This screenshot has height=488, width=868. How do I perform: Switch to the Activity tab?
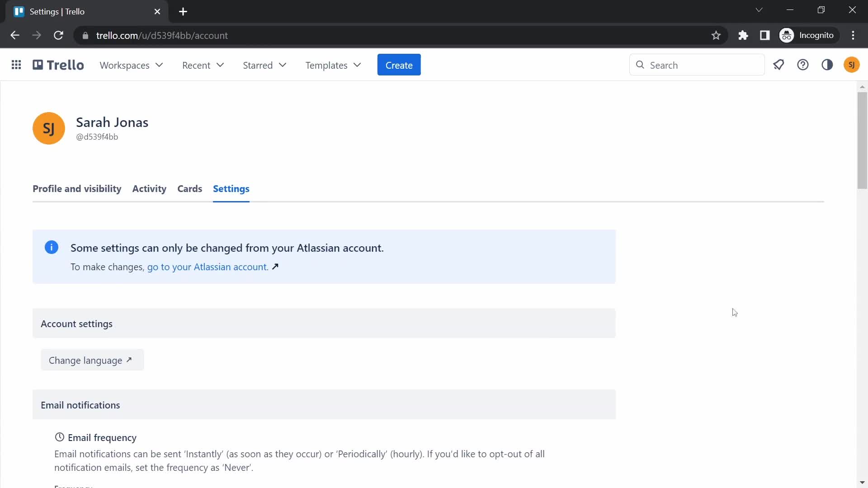point(150,188)
